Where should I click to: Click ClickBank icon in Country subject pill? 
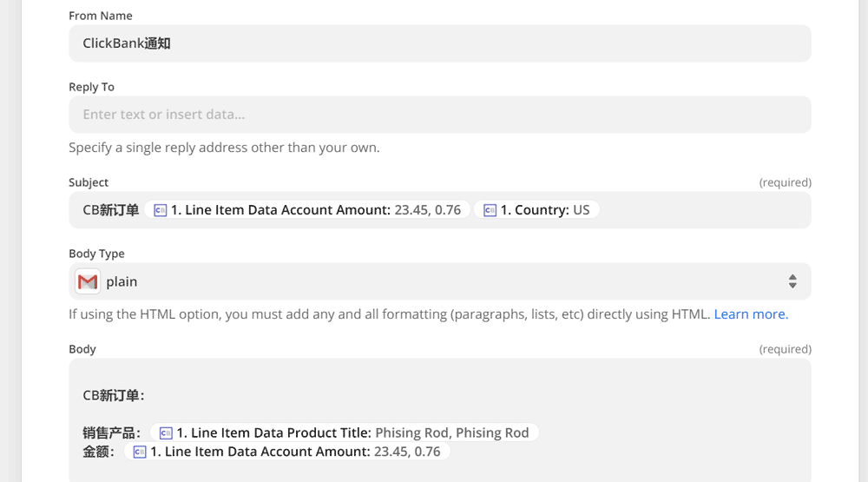490,210
